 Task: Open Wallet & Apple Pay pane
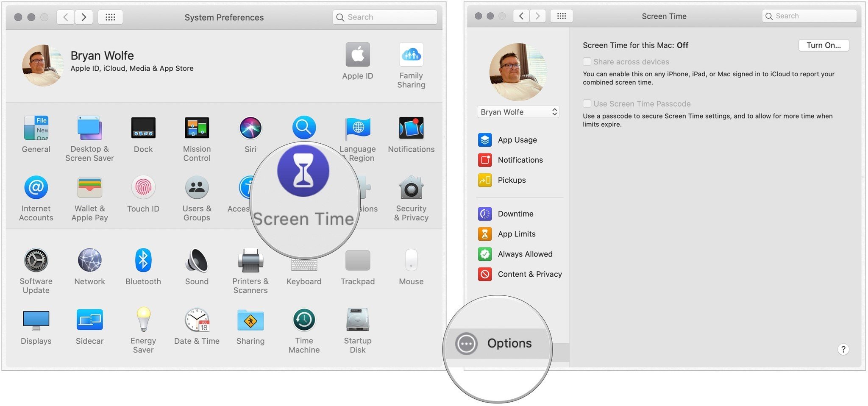point(89,198)
